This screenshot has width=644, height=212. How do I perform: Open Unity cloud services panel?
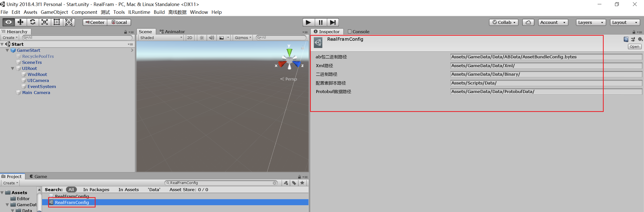(528, 22)
